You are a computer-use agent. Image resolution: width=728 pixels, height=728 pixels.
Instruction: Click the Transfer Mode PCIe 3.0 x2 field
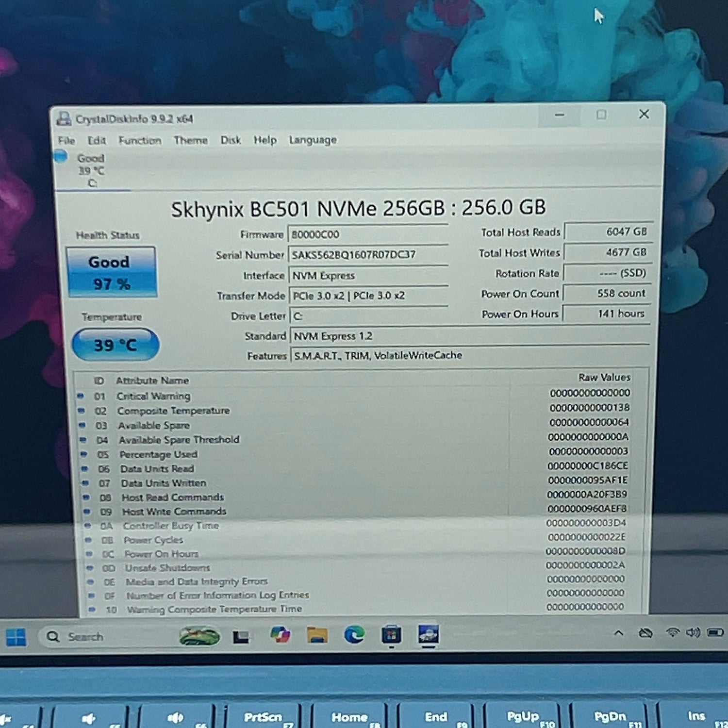368,296
